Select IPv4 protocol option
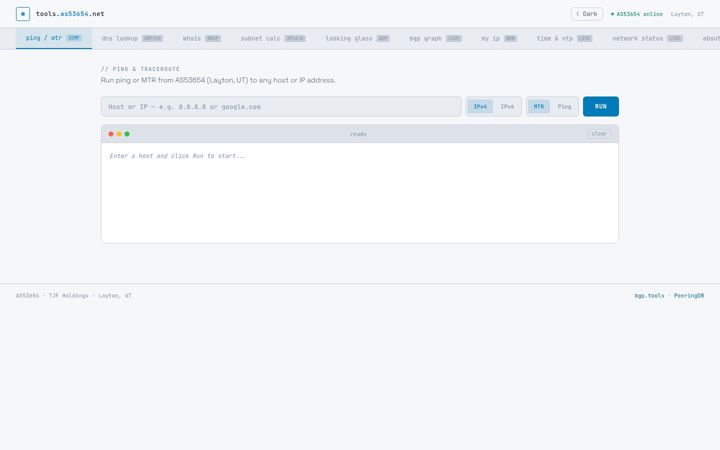Image resolution: width=720 pixels, height=450 pixels. [x=480, y=107]
